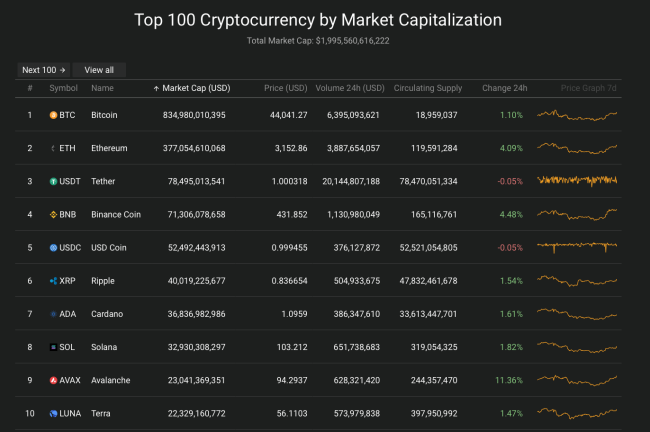Viewport: 650px width, 432px height.
Task: Click BNB circulating supply 165,116,761
Action: pos(434,215)
